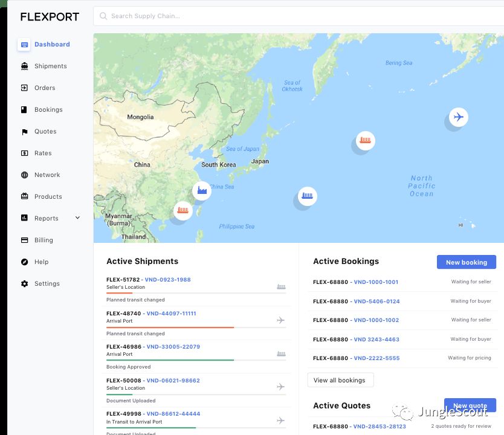Open booking link VND-5406-0124
The height and width of the screenshot is (435, 504).
(376, 301)
